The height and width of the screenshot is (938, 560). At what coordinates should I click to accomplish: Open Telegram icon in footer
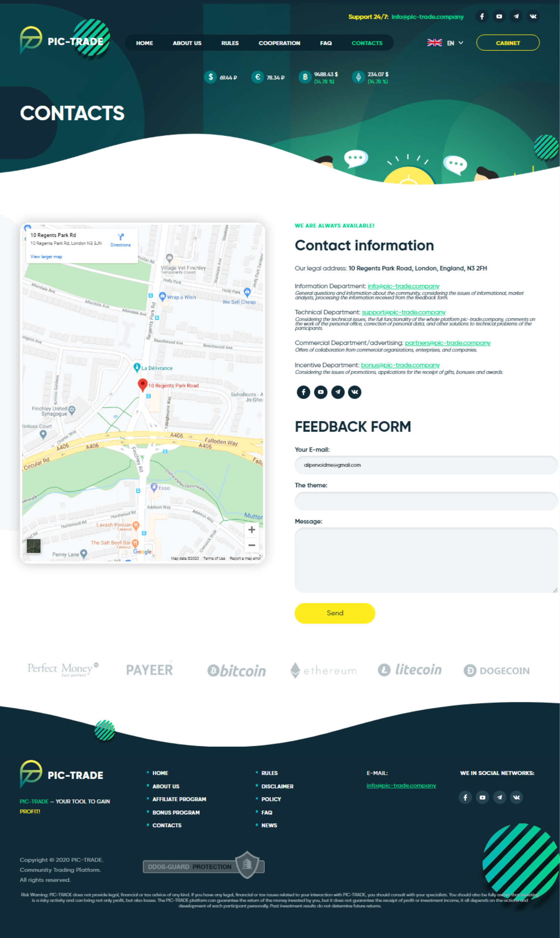(499, 797)
